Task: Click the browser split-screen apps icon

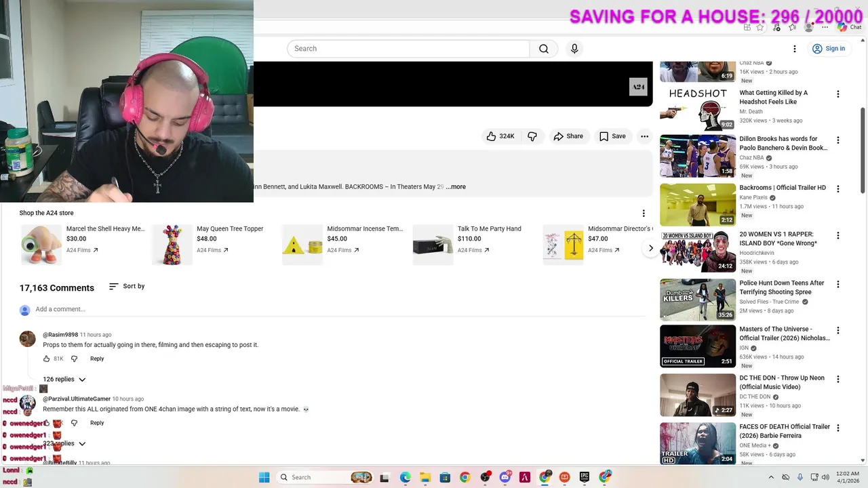Action: [x=747, y=27]
